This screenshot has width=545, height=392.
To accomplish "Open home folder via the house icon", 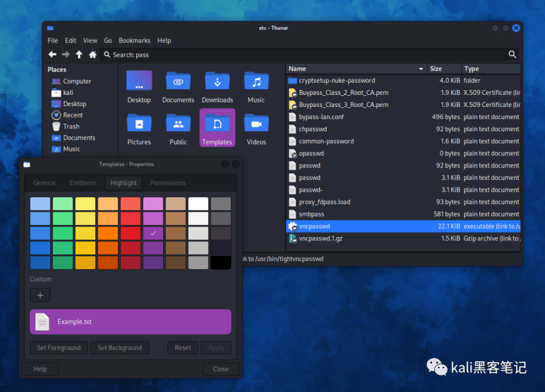I will coord(92,54).
